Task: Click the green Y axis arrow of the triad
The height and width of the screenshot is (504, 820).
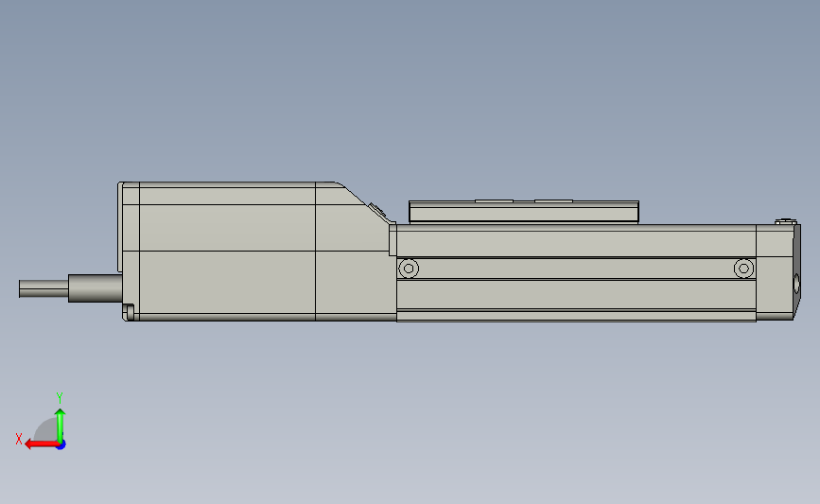Action: (x=61, y=426)
